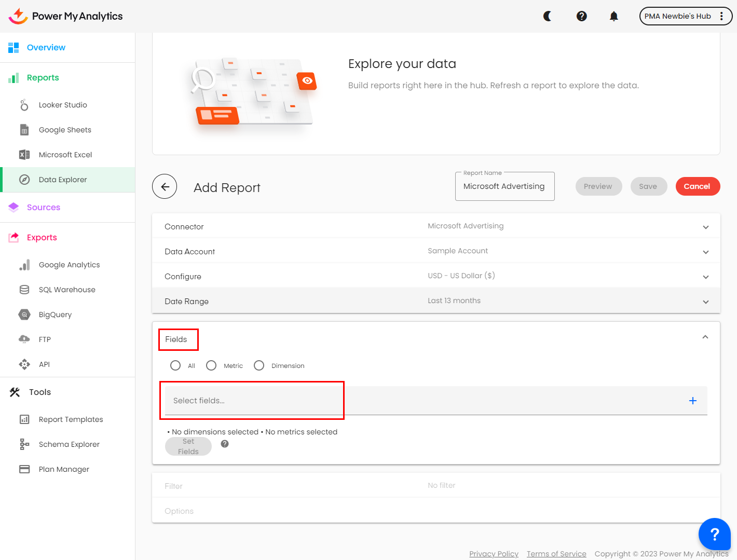The height and width of the screenshot is (560, 737).
Task: Select the Metric radio button
Action: pos(211,365)
